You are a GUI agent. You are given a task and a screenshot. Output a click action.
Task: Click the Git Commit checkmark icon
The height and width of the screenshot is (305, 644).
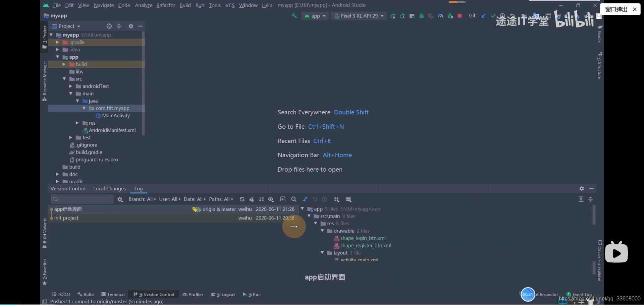[x=493, y=16]
